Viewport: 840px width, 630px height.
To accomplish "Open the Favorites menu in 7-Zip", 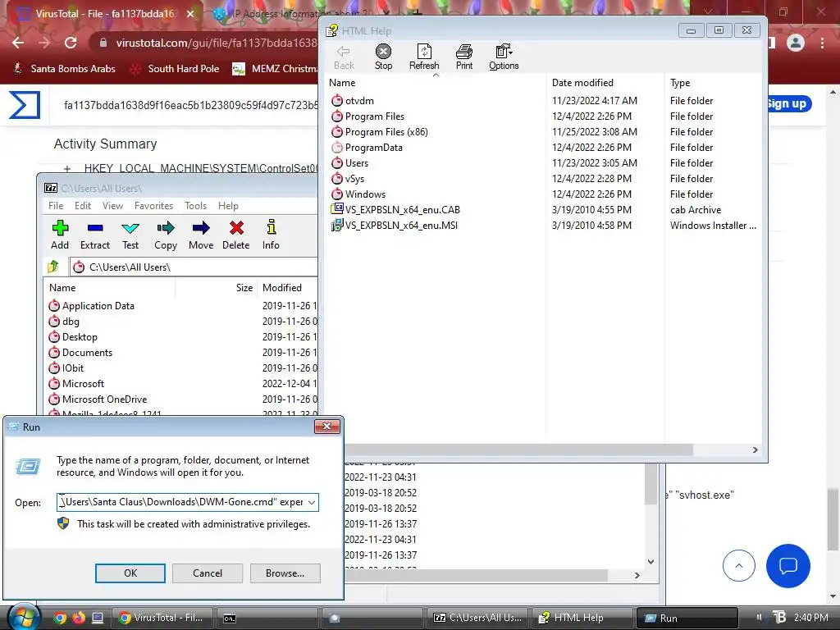I will (x=153, y=206).
